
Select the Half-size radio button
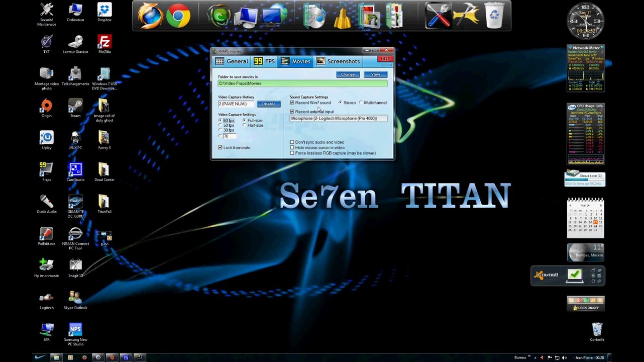[x=244, y=125]
